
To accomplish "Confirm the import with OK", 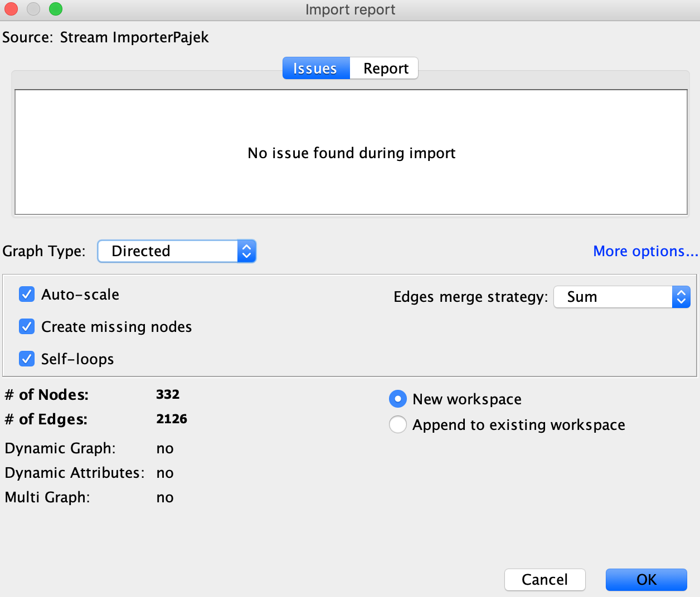I will coord(646,580).
